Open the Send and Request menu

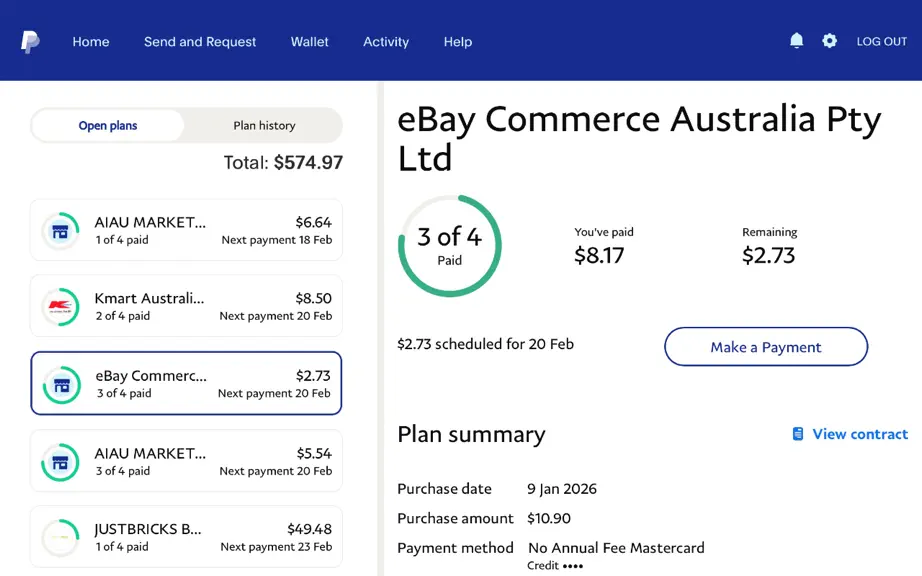pyautogui.click(x=200, y=42)
